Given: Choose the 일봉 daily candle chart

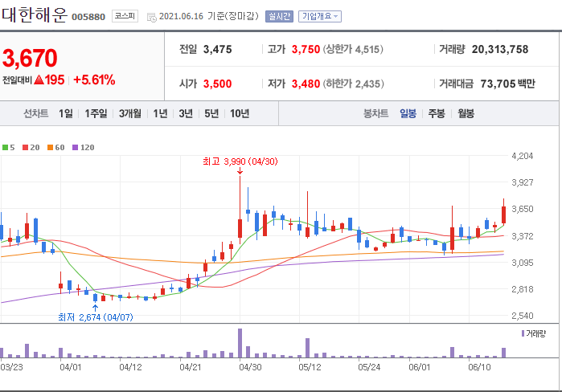Looking at the screenshot, I should pyautogui.click(x=408, y=113).
